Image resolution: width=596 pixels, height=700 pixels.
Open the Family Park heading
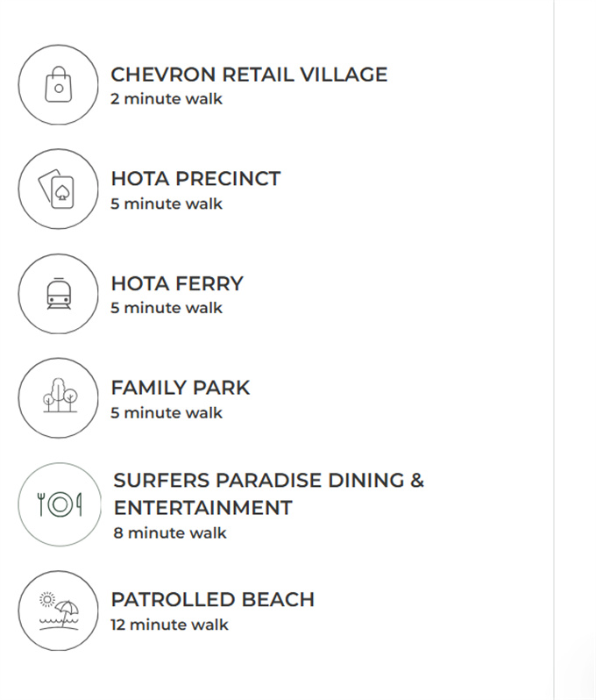point(181,388)
